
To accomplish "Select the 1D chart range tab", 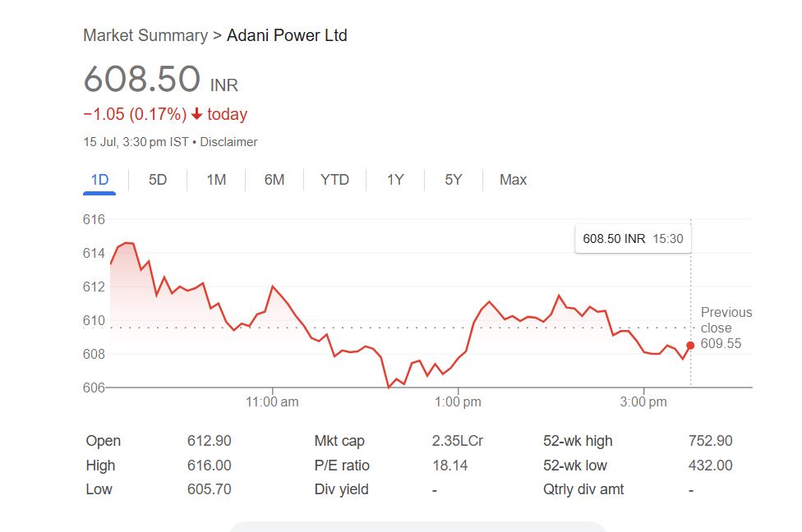I will pyautogui.click(x=99, y=180).
